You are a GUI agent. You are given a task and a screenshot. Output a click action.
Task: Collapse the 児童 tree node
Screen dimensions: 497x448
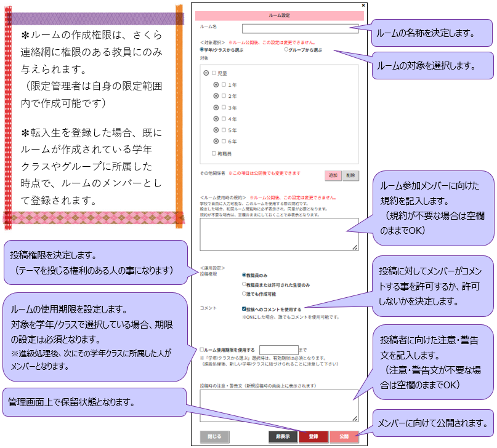206,73
